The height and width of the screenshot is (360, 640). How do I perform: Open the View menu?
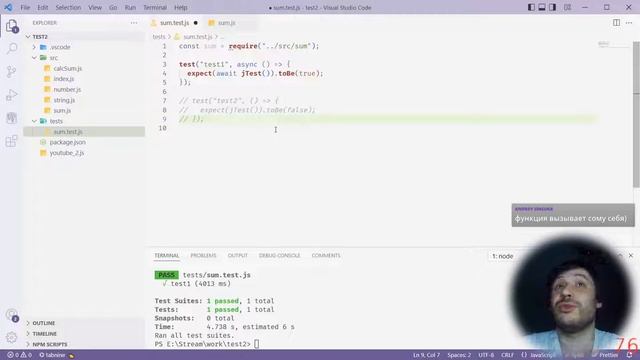click(95, 7)
